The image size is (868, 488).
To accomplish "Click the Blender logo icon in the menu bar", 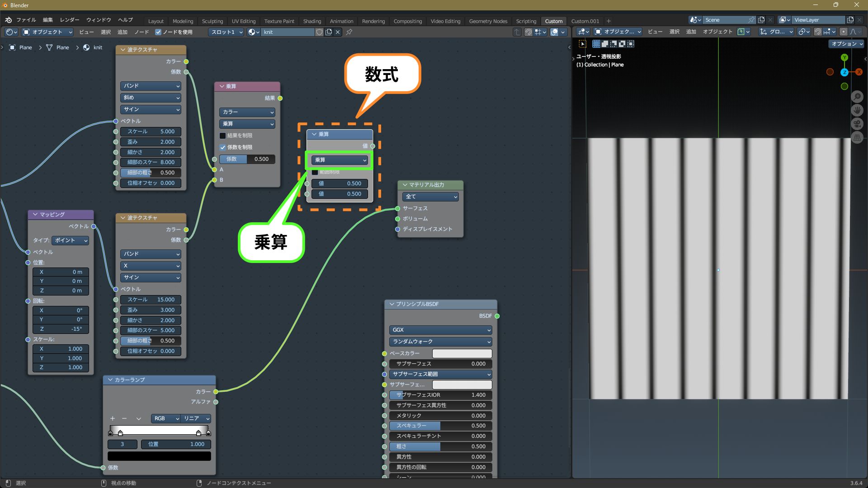I will click(8, 20).
